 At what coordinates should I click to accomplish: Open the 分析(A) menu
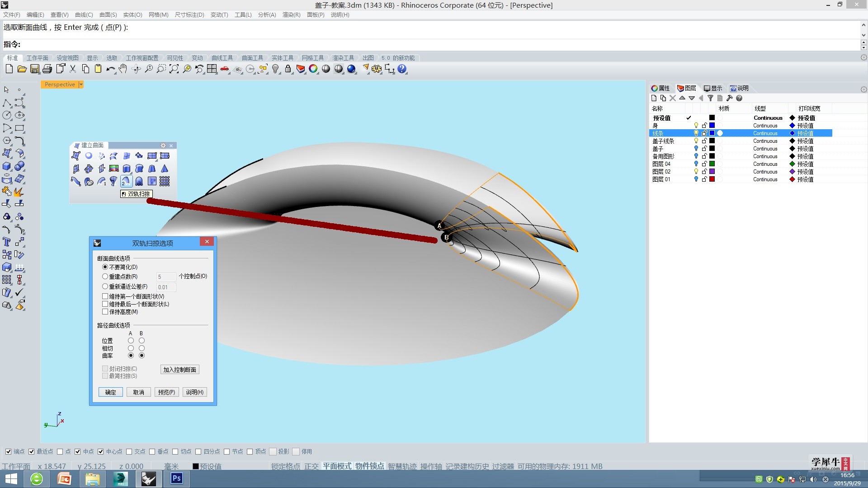click(x=267, y=15)
